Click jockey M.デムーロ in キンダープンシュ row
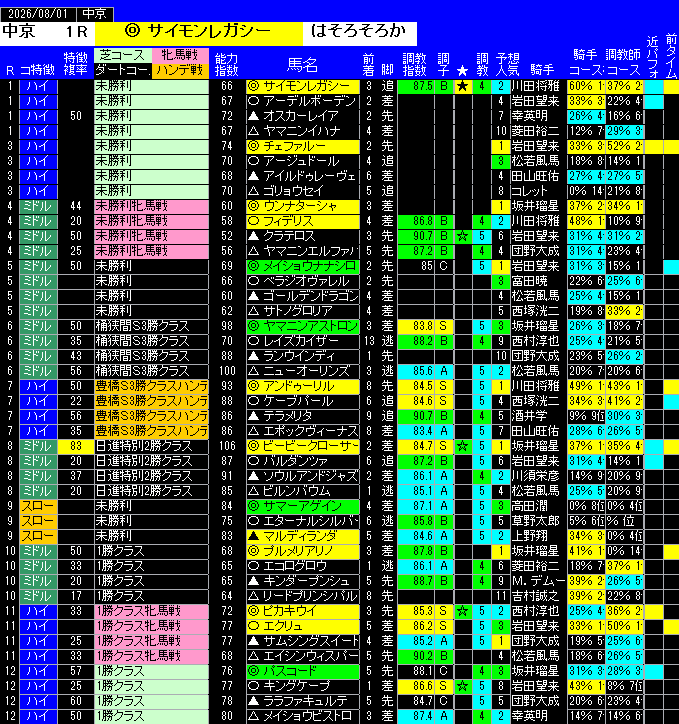 coord(538,581)
